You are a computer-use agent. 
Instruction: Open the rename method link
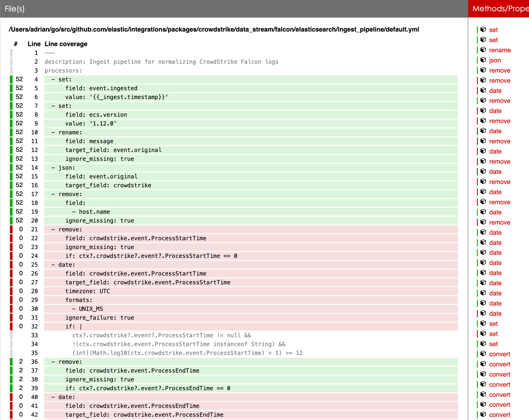click(x=500, y=50)
